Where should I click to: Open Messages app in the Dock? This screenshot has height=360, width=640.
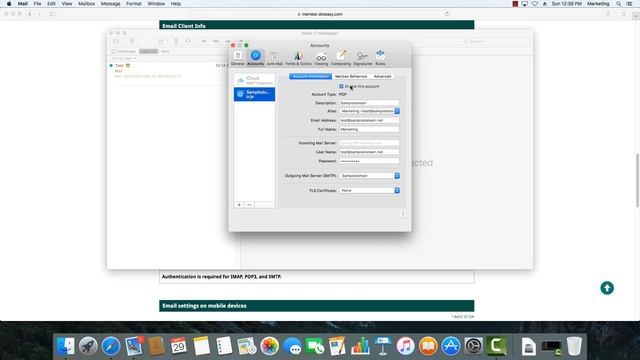tap(292, 346)
